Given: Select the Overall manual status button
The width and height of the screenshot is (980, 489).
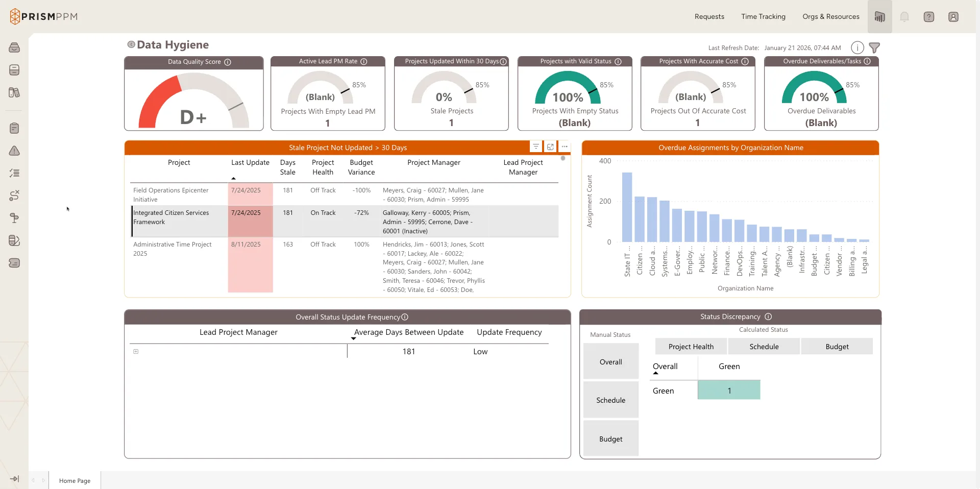Looking at the screenshot, I should coord(611,361).
